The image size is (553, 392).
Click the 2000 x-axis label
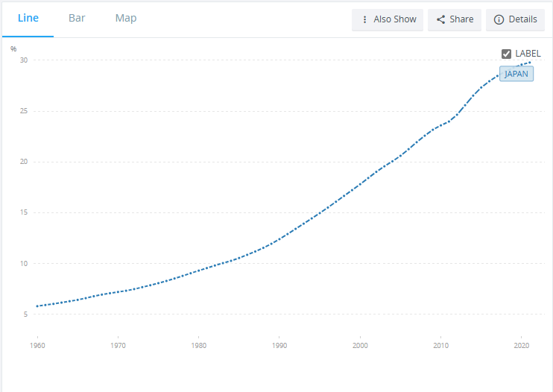click(x=360, y=346)
